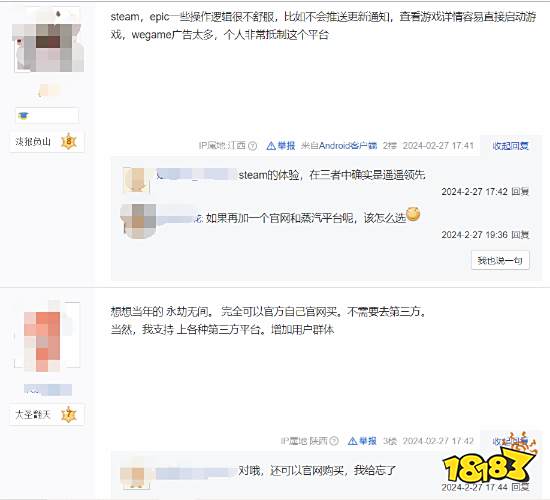
Task: Click the 我也说一句 button
Action: [500, 260]
